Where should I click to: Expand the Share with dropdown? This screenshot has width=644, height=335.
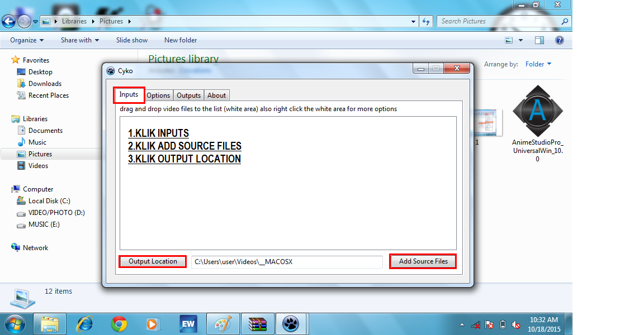(79, 40)
